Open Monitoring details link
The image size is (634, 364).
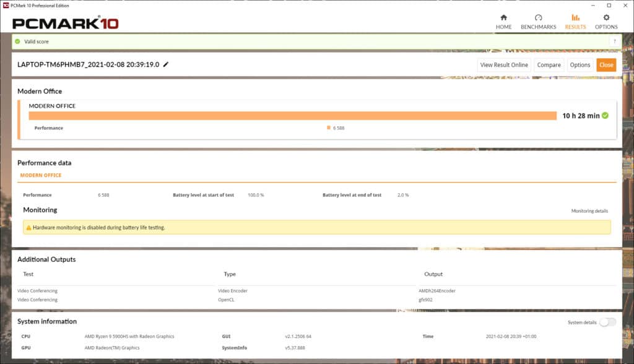coord(589,210)
